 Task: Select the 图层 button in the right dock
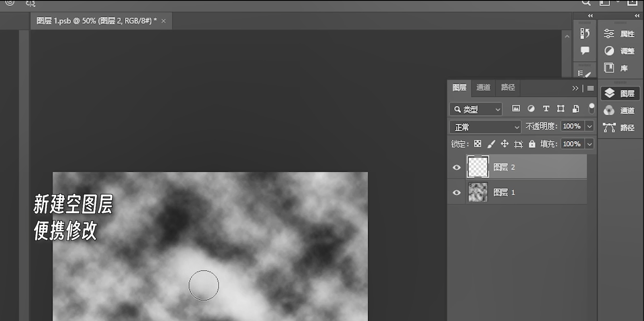click(620, 93)
